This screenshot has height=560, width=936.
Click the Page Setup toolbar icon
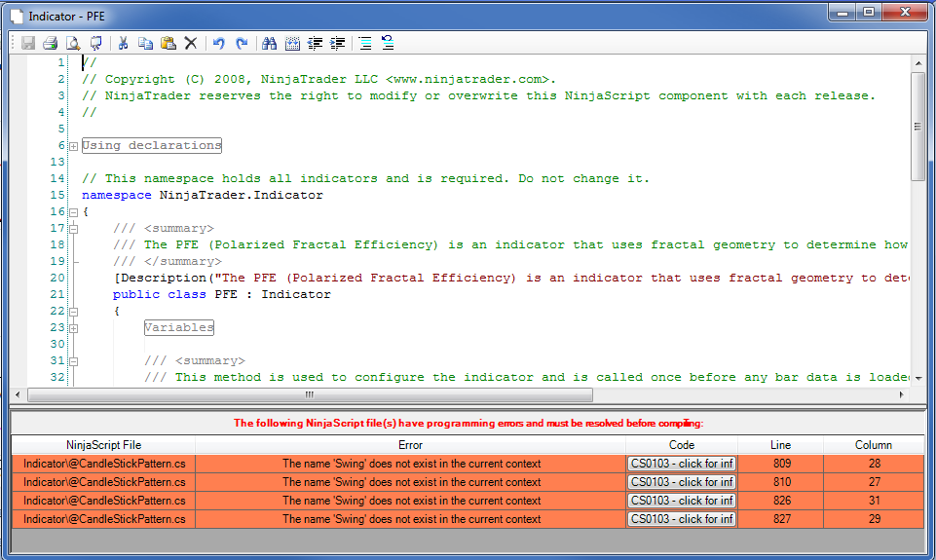tap(95, 43)
